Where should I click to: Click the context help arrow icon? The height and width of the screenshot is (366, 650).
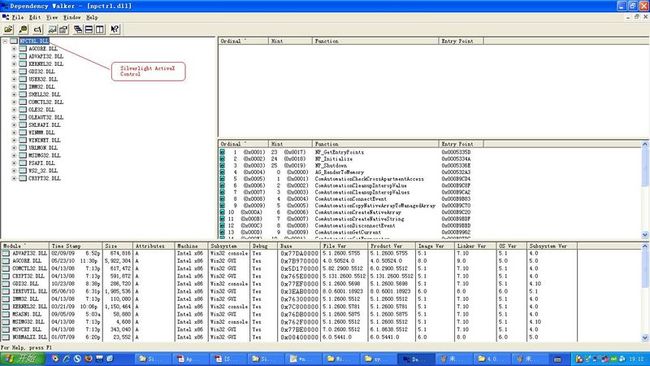[115, 29]
